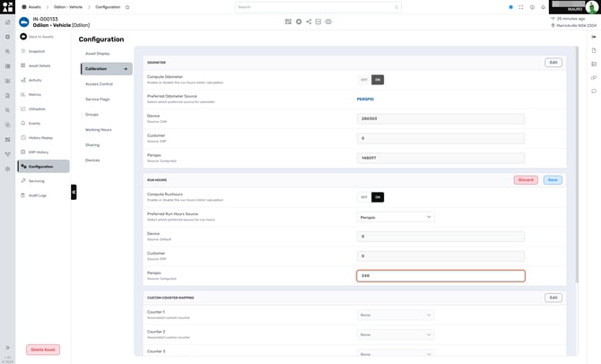The height and width of the screenshot is (364, 601).
Task: Open Utilisation in the asset sidebar
Action: [x=37, y=109]
